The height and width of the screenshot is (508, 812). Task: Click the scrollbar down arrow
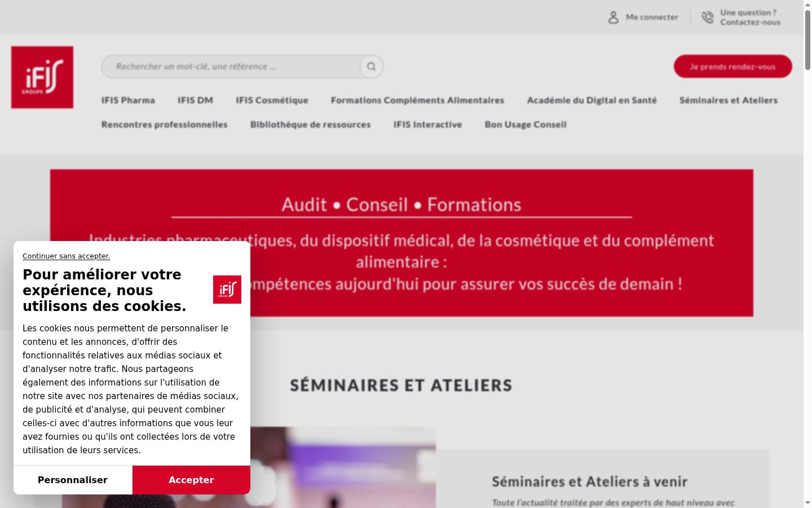point(807,503)
